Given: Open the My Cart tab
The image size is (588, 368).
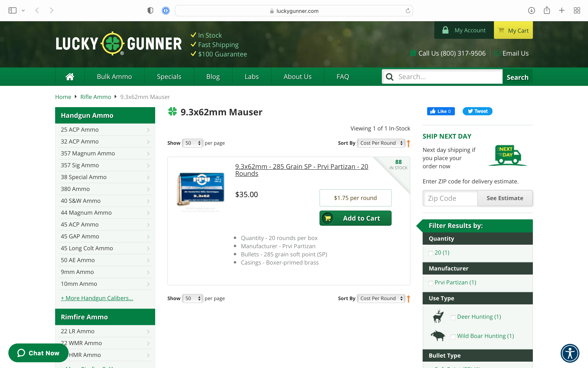Looking at the screenshot, I should click(513, 30).
